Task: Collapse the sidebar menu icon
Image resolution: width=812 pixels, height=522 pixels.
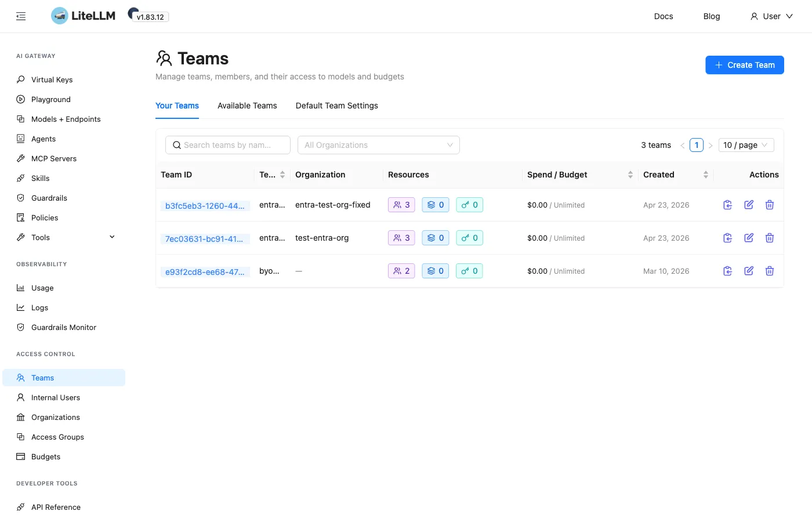Action: coord(21,16)
